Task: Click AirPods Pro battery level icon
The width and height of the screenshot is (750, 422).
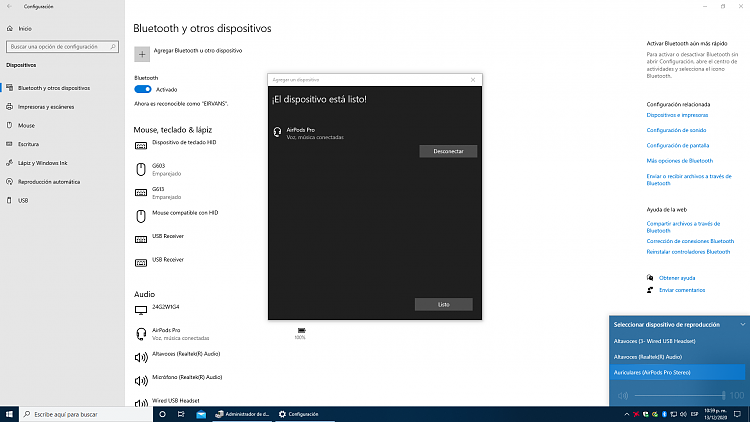Action: pyautogui.click(x=301, y=331)
